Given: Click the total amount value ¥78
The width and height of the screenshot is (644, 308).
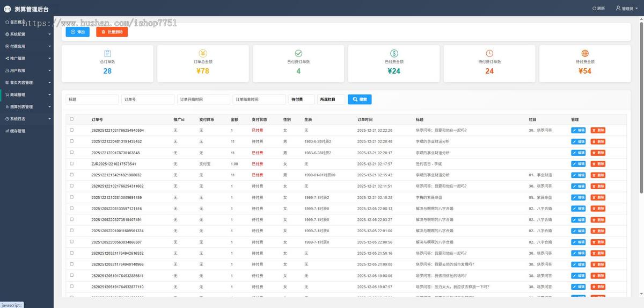Looking at the screenshot, I should coord(203,71).
